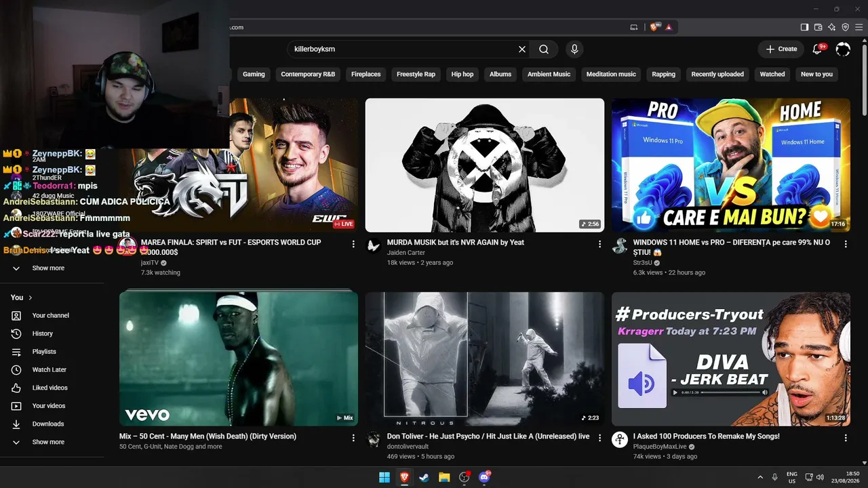868x488 pixels.
Task: Clear the search box with the X icon
Action: click(x=522, y=49)
